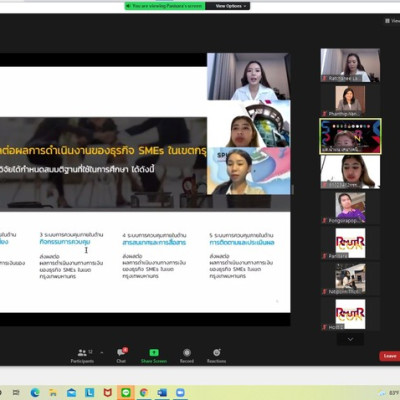This screenshot has height=400, width=400.
Task: Open File Explorer from taskbar
Action: [53, 393]
